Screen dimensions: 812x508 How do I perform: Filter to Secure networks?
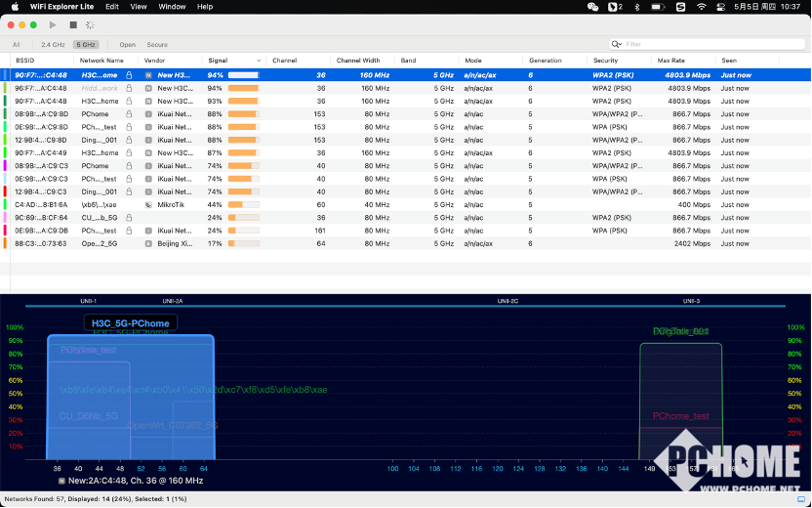pos(157,45)
